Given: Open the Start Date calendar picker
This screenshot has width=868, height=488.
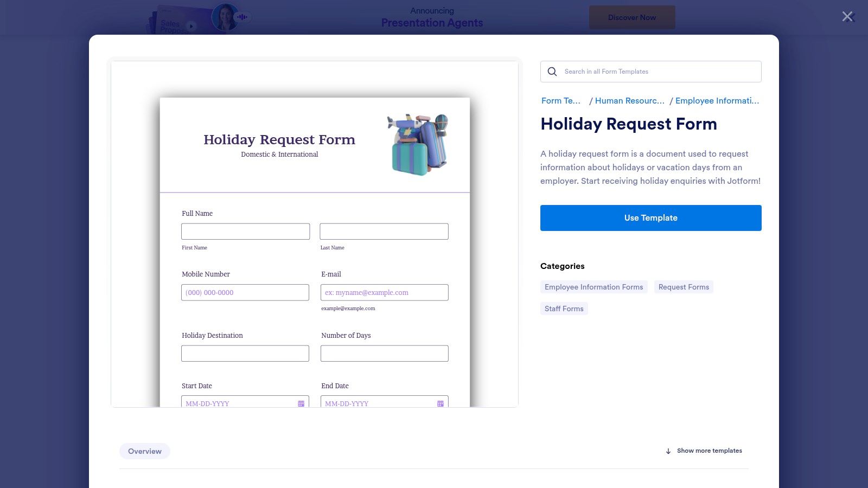Looking at the screenshot, I should (x=301, y=403).
